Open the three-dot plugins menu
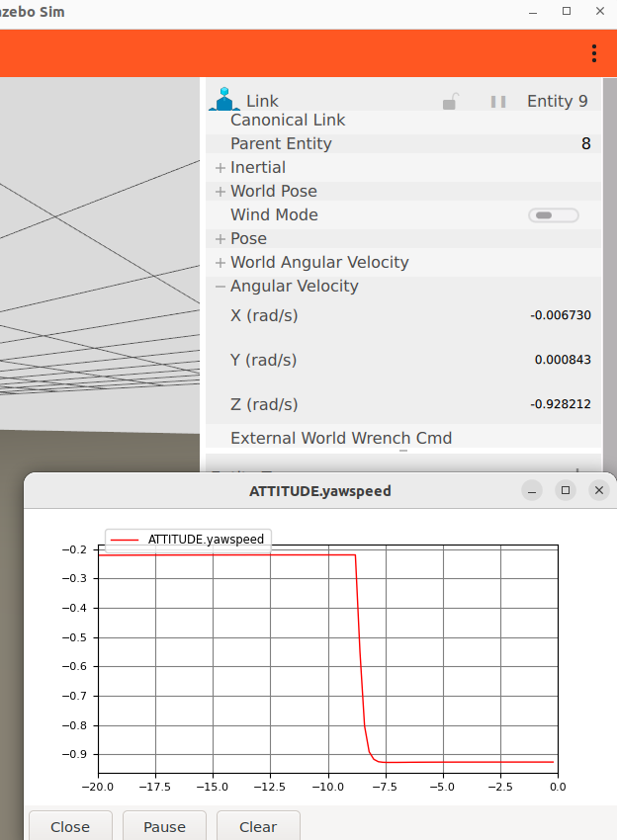The image size is (617, 840). coord(594,53)
